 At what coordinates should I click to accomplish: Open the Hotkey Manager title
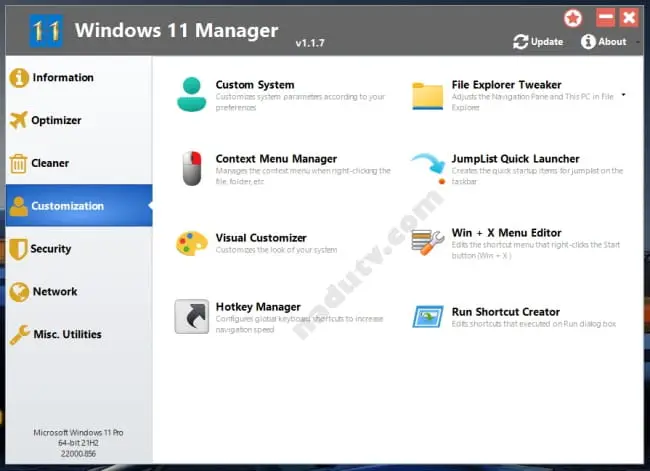tap(258, 307)
